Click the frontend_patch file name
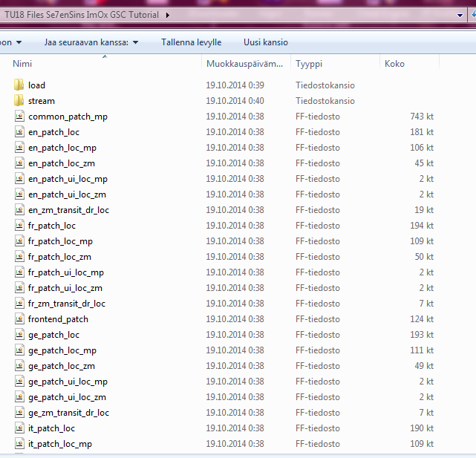 point(58,319)
